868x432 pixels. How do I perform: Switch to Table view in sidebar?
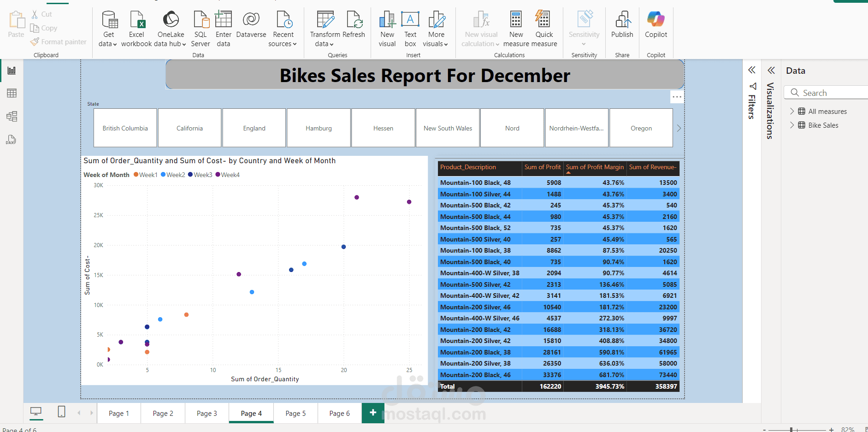click(x=12, y=93)
